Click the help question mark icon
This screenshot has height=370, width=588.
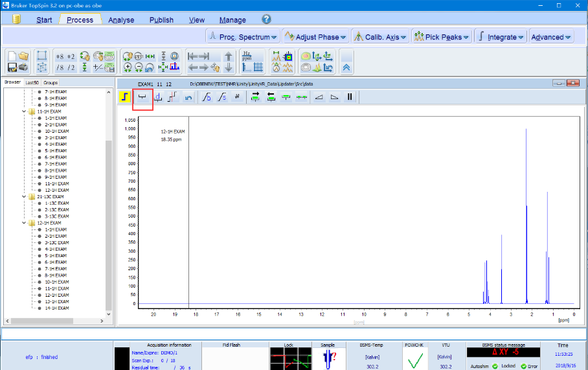point(266,19)
